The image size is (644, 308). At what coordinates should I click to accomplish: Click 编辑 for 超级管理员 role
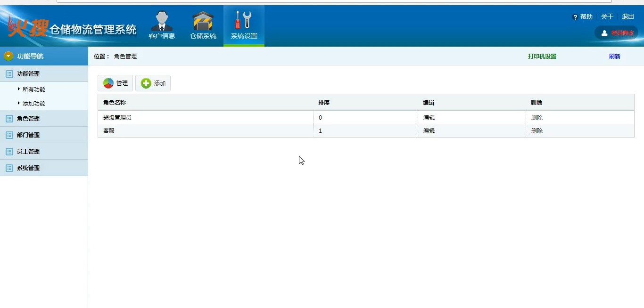coord(429,118)
